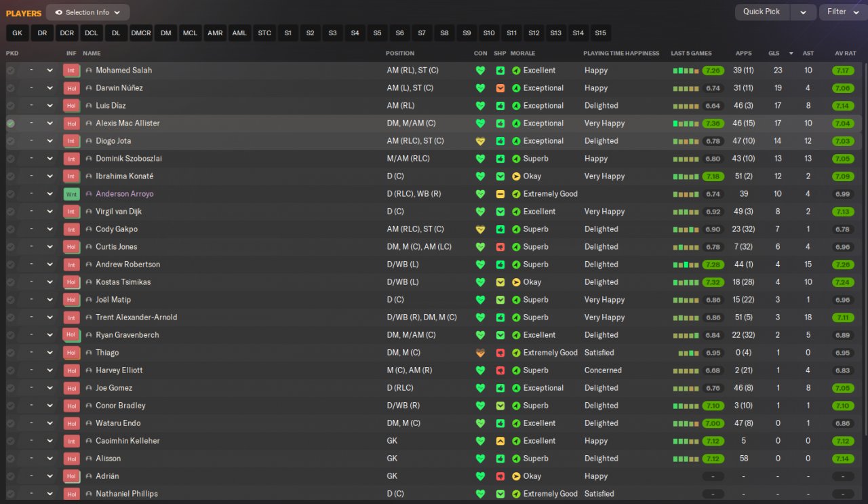Click Darwin Núñez's orange match sharpness icon
This screenshot has height=504, width=868.
(x=500, y=88)
